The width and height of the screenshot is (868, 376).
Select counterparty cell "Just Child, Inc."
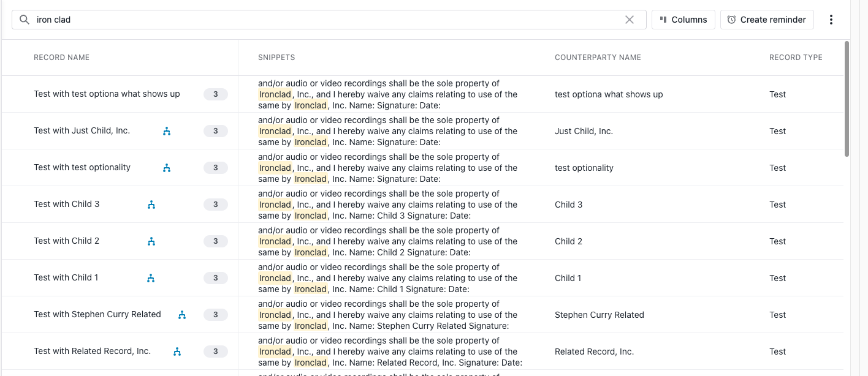[584, 131]
